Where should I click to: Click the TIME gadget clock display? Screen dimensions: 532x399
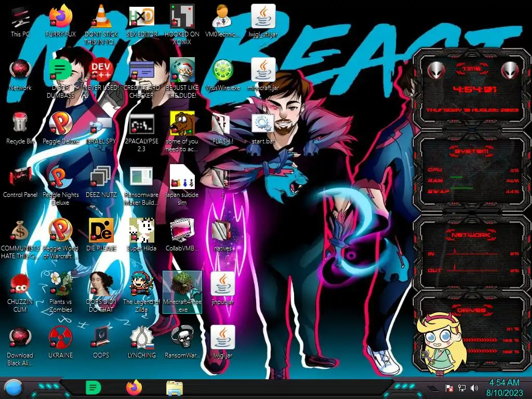point(474,89)
